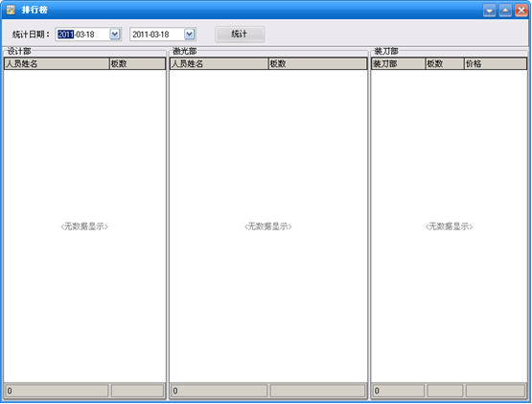Minimize the 排行榜 window
Viewport: 532px width, 404px height.
(x=489, y=11)
